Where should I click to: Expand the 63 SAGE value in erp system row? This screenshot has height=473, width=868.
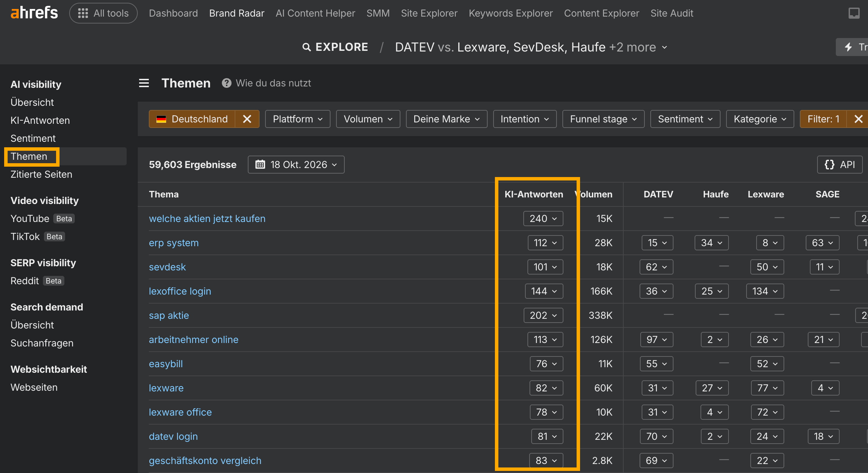pos(823,243)
